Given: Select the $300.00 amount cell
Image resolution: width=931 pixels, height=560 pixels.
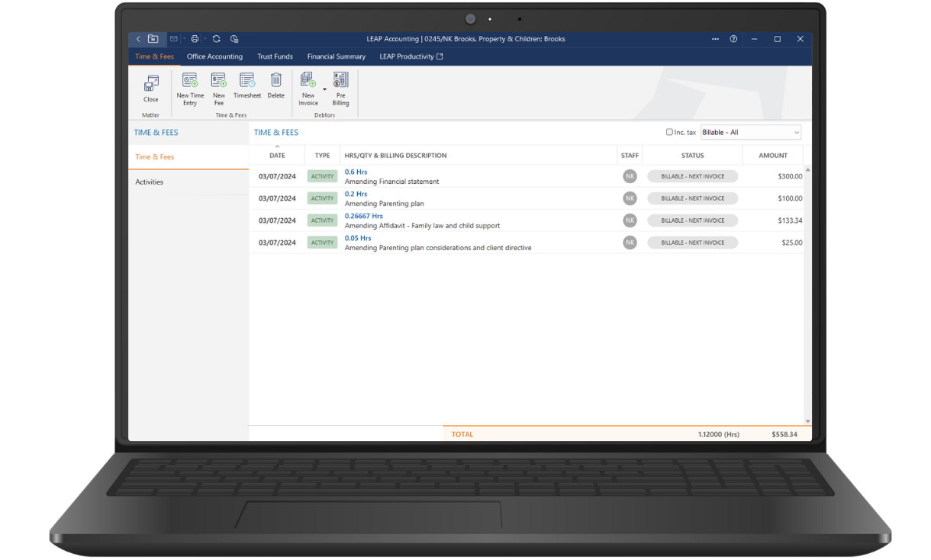Looking at the screenshot, I should (x=790, y=176).
